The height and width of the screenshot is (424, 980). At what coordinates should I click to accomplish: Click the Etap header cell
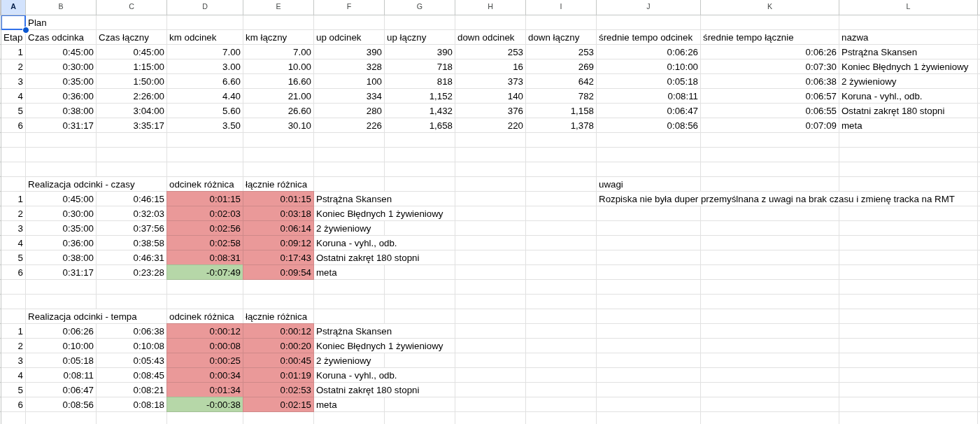[x=13, y=37]
